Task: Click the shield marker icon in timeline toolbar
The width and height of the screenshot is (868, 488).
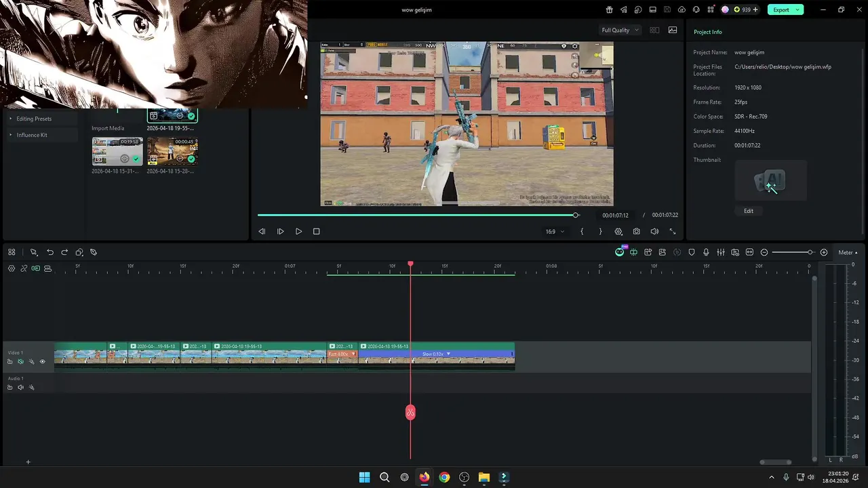Action: click(692, 252)
